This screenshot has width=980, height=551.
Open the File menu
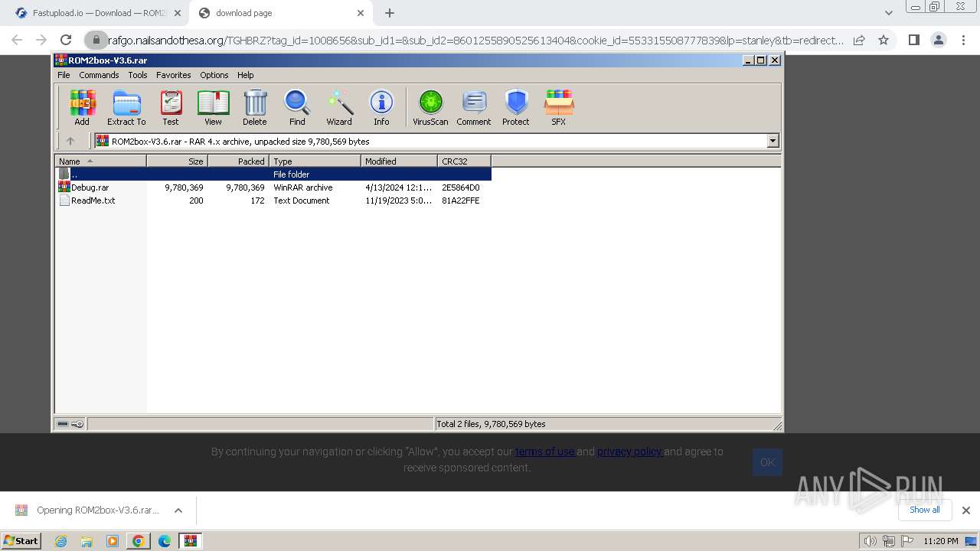point(64,75)
